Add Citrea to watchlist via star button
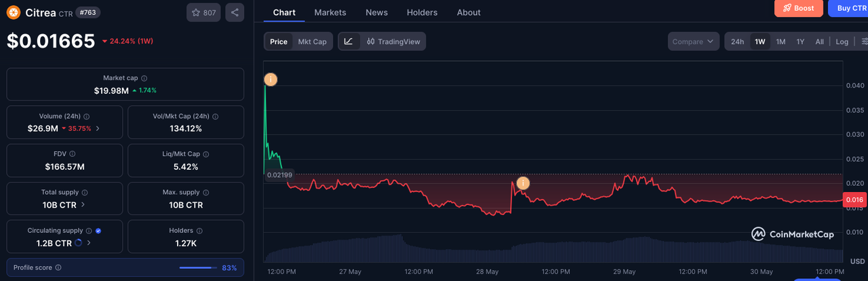This screenshot has height=281, width=868. coord(203,12)
